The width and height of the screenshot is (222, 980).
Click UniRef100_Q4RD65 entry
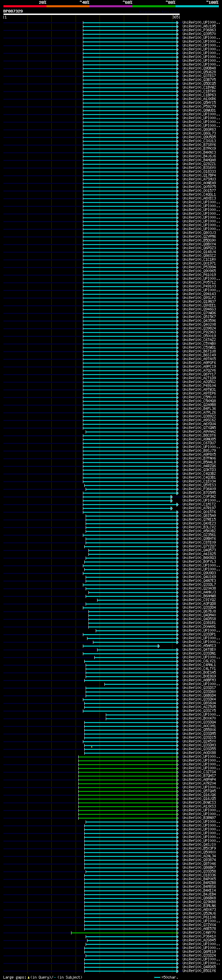tap(199, 967)
